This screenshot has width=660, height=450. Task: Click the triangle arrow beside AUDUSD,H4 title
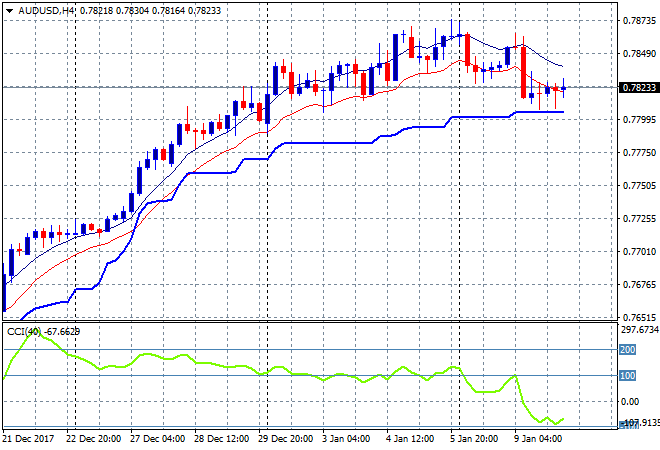point(9,11)
